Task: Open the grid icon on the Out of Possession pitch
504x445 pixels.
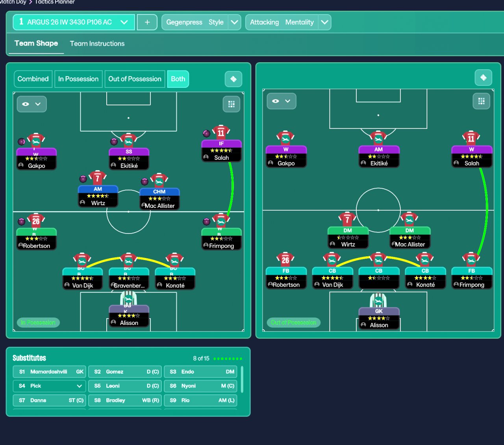Action: point(481,101)
